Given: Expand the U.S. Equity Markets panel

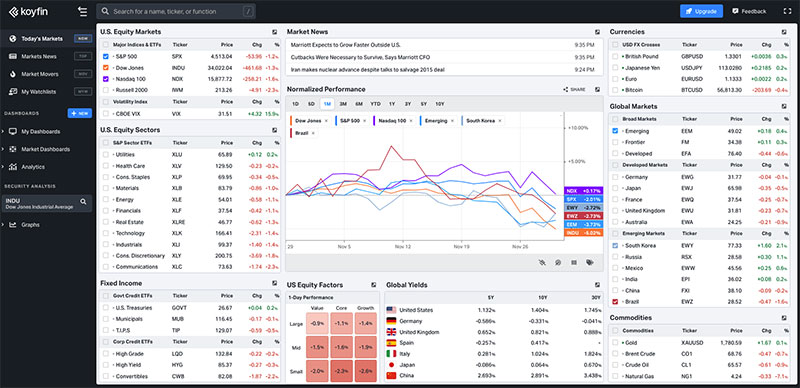Looking at the screenshot, I should (274, 32).
